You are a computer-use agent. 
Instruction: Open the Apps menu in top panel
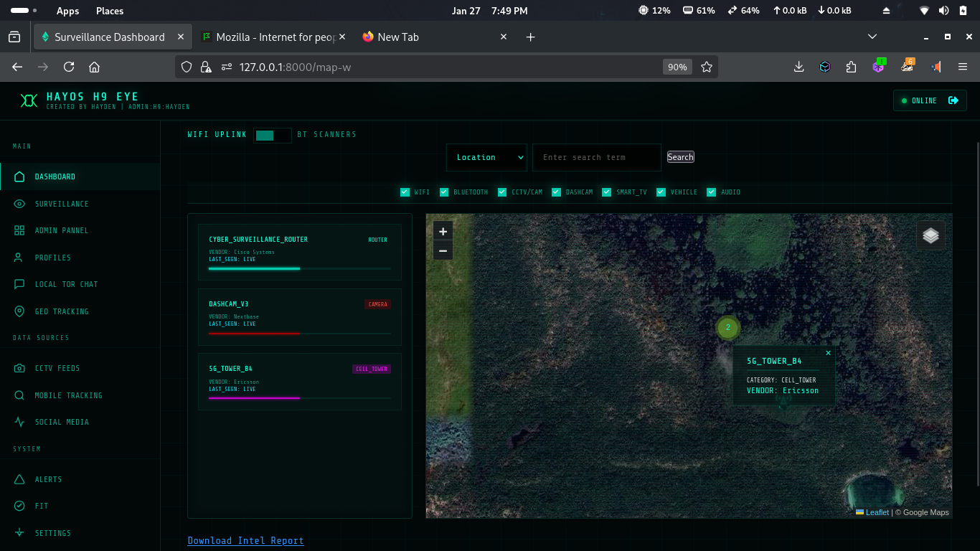click(x=67, y=11)
